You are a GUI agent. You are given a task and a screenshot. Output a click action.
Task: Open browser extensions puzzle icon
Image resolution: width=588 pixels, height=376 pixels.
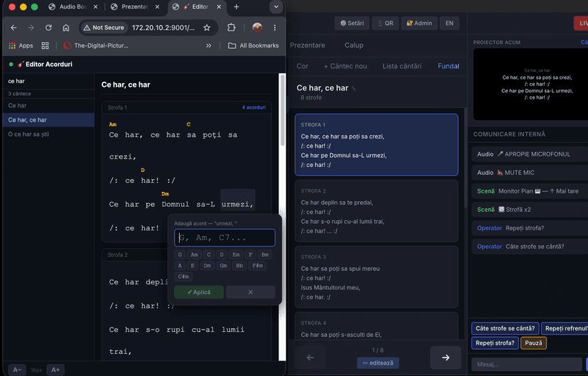232,28
